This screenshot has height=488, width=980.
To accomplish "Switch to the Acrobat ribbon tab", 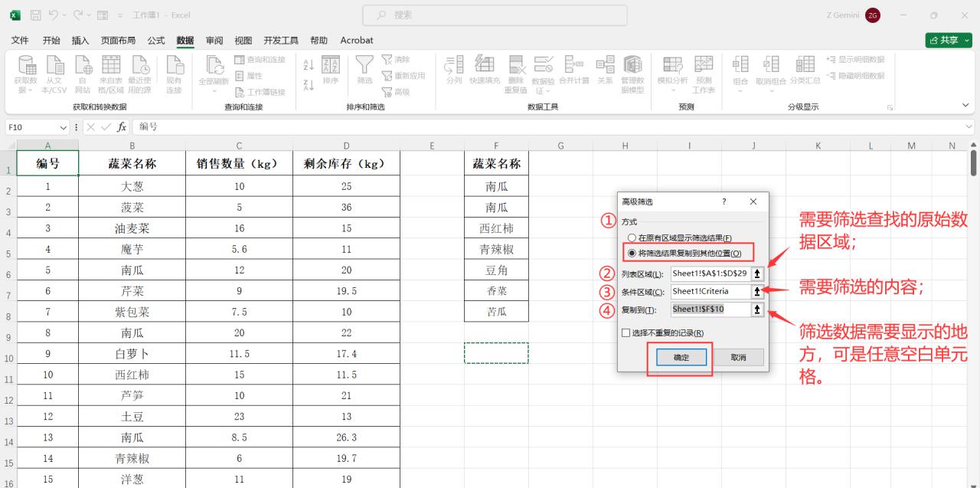I will [357, 41].
